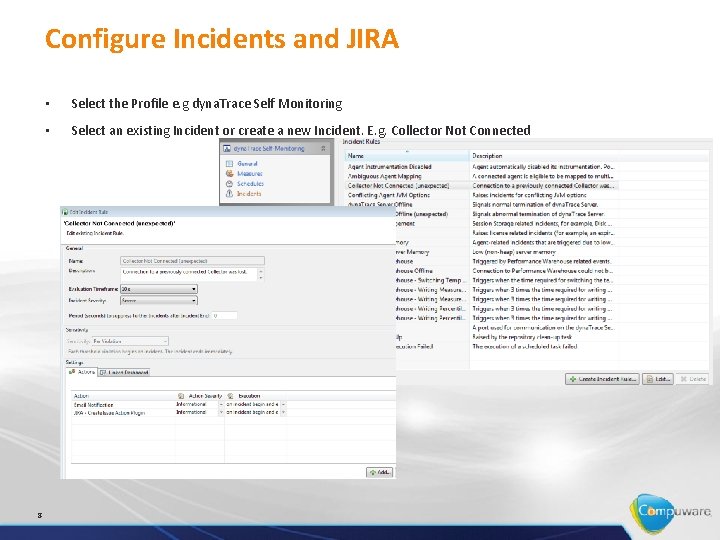Click description 'The execution of a scheduled task failed'
The height and width of the screenshot is (540, 720).
524,347
